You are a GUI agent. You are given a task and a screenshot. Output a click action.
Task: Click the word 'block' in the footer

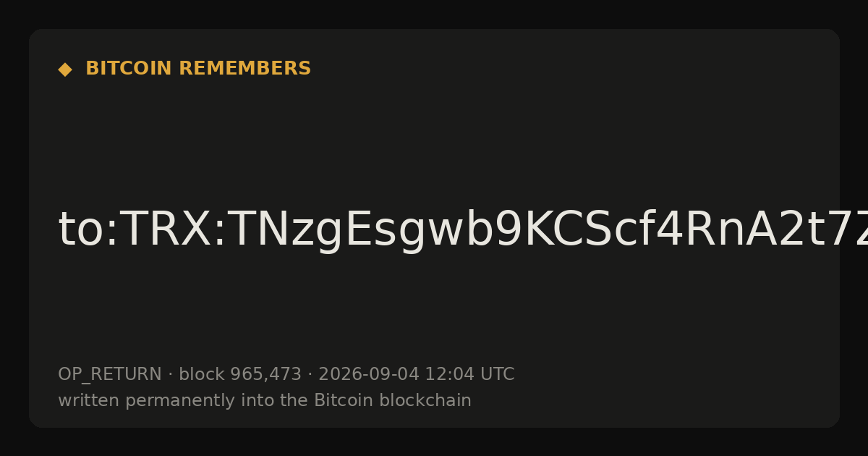(201, 375)
